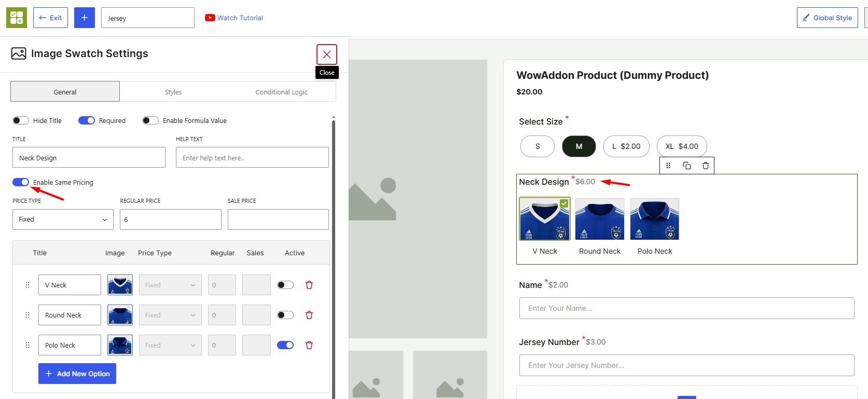868x399 pixels.
Task: Click the drag handle for the Polo Neck row
Action: 27,345
